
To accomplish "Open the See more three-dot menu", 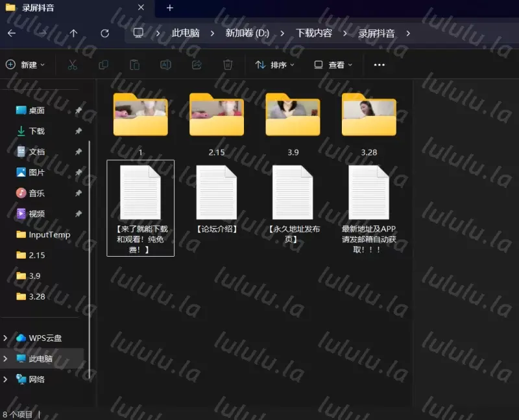I will [x=380, y=65].
